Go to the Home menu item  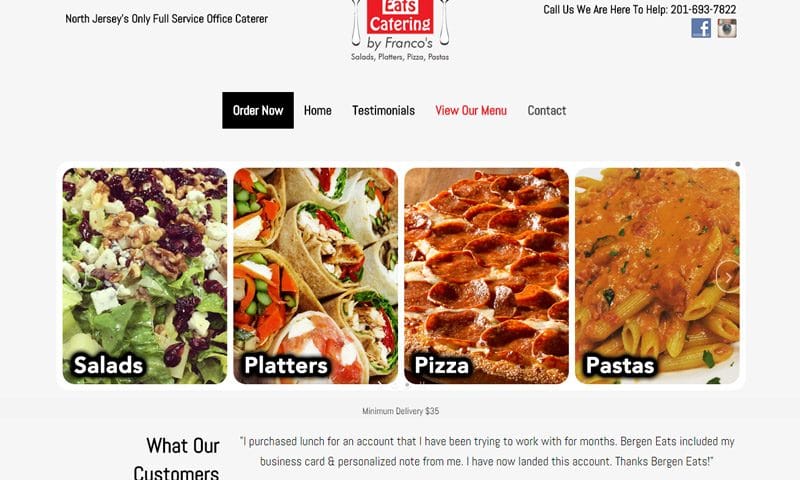[317, 110]
